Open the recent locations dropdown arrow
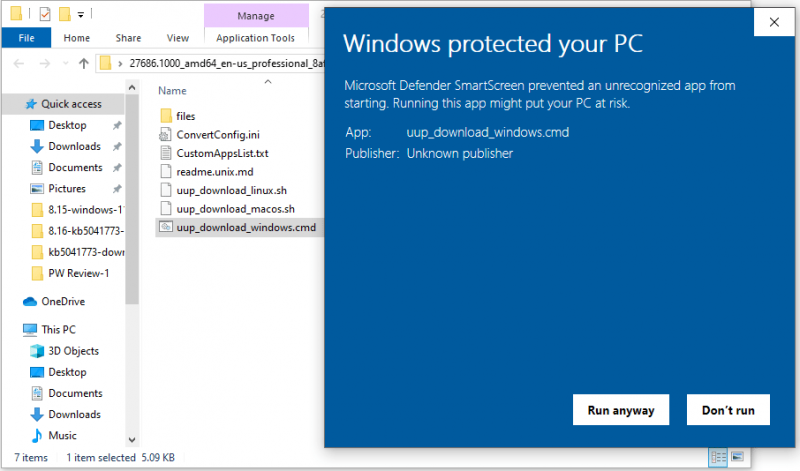 click(65, 64)
